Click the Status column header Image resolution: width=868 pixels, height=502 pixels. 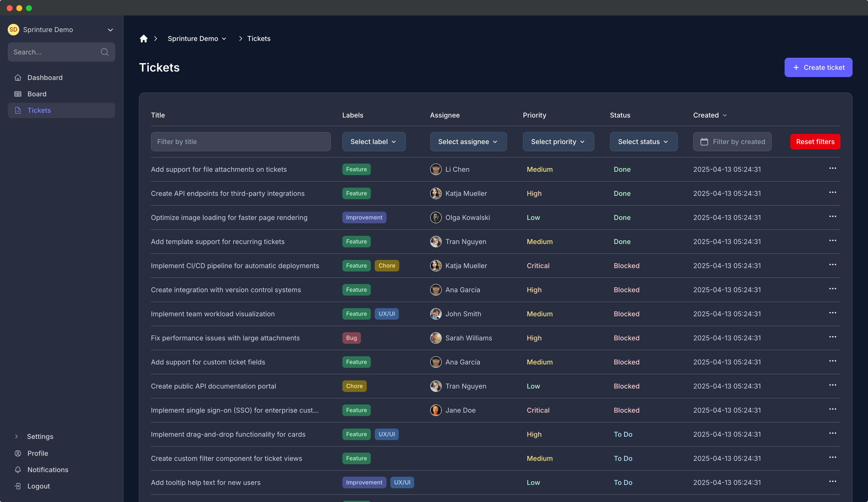pos(620,115)
